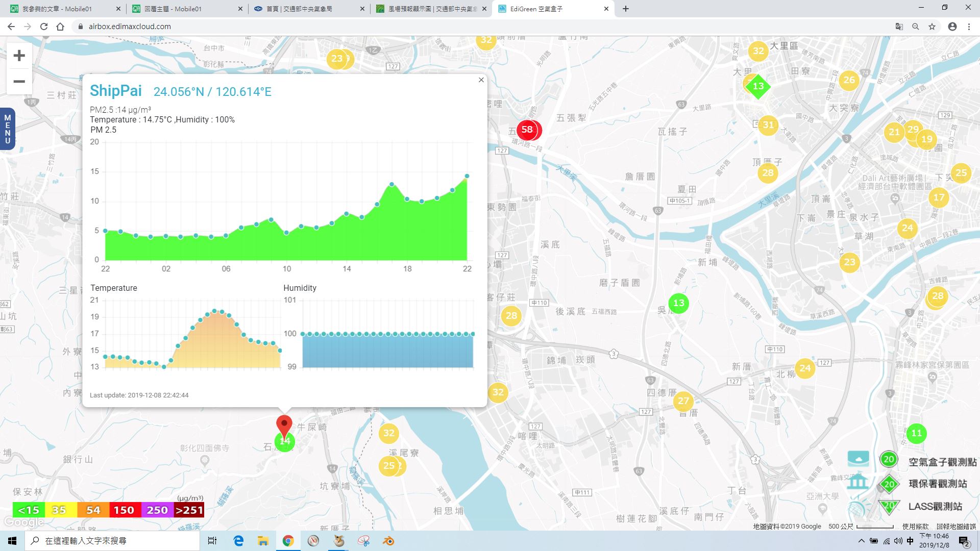Open 使用條款 terms link
This screenshot has height=551, width=980.
(x=915, y=527)
